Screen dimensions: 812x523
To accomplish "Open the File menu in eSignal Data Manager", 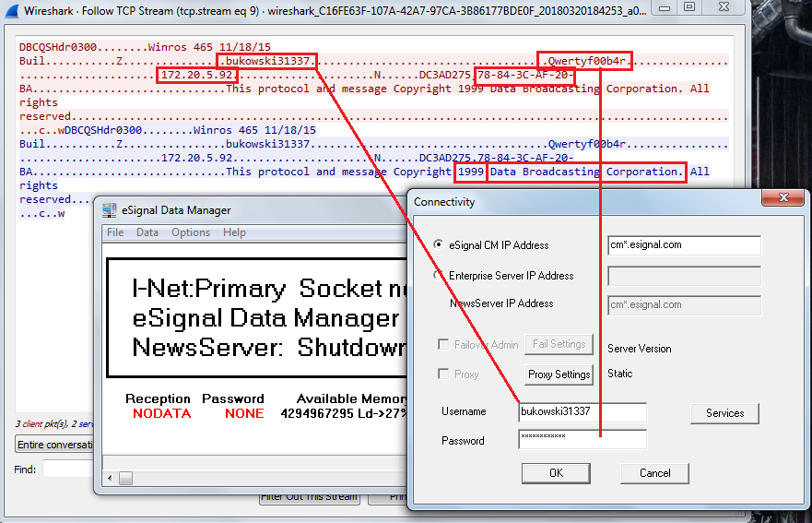I will pos(115,232).
